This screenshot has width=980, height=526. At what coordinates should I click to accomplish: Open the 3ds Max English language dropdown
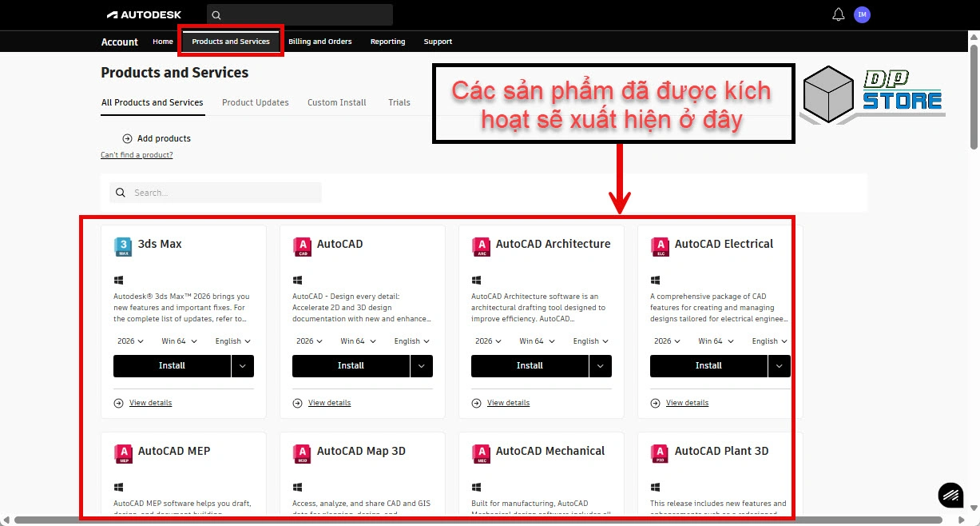pos(233,341)
